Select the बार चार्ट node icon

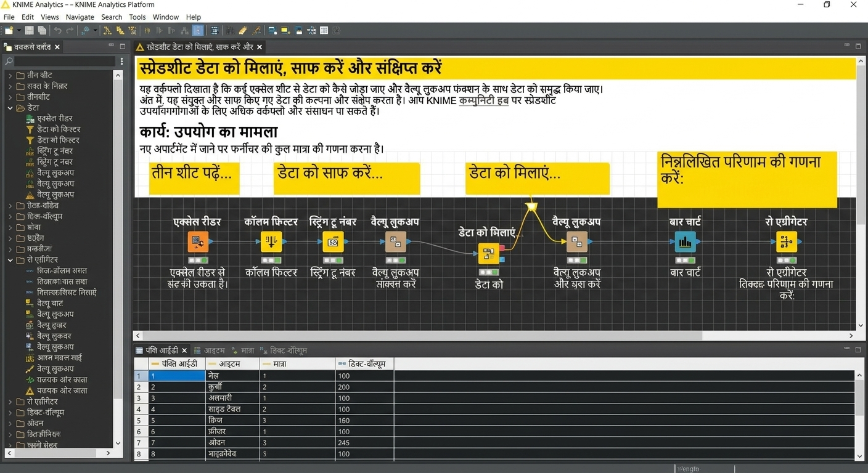point(685,242)
